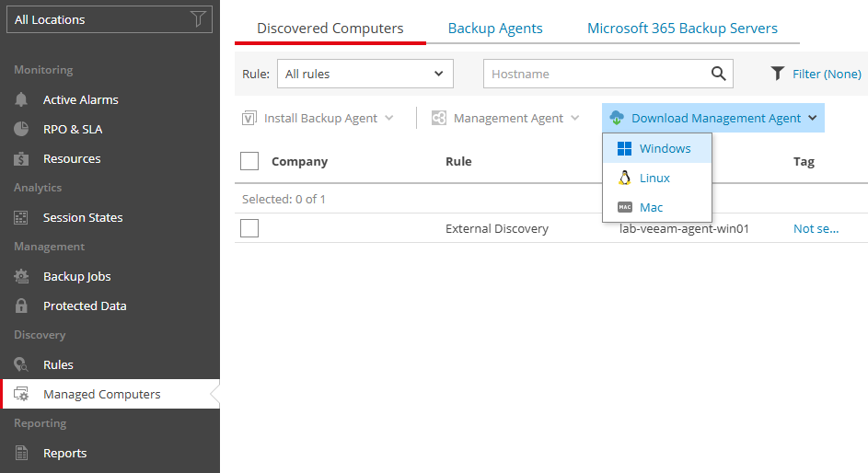Click the funnel icon in All Locations box
The image size is (868, 473).
point(198,19)
